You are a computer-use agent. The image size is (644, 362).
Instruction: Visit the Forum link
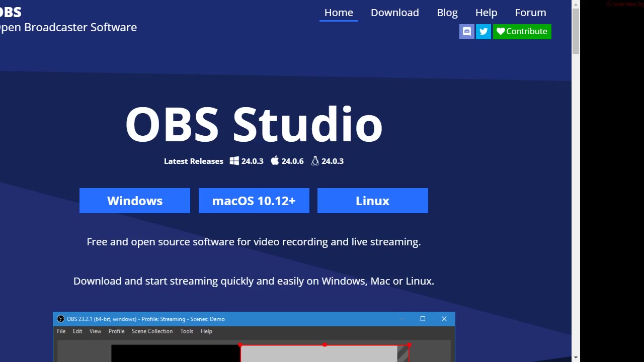point(530,13)
